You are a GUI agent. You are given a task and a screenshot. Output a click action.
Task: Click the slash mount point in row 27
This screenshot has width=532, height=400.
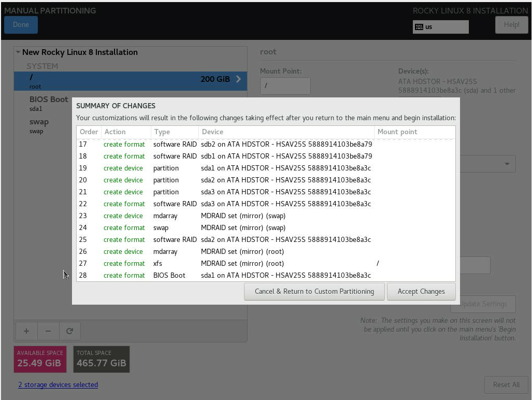pos(378,263)
